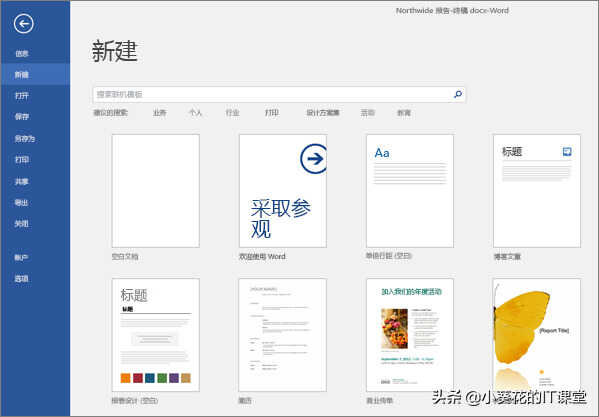Viewport: 599px width, 417px height.
Task: Select 打开 (Open) in the sidebar
Action: pyautogui.click(x=22, y=95)
